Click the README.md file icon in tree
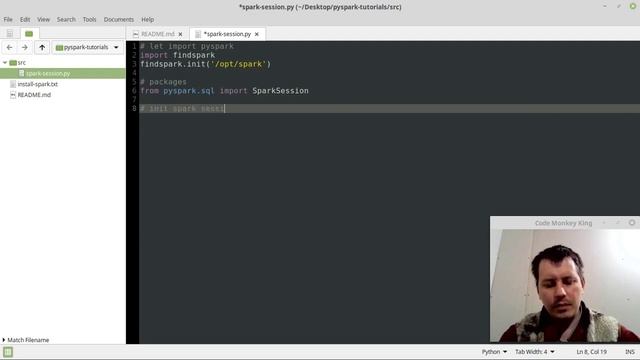 [x=13, y=95]
